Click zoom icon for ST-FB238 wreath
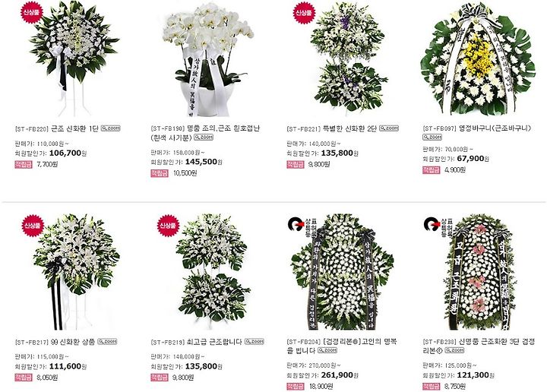547x392 pixels. [x=454, y=350]
